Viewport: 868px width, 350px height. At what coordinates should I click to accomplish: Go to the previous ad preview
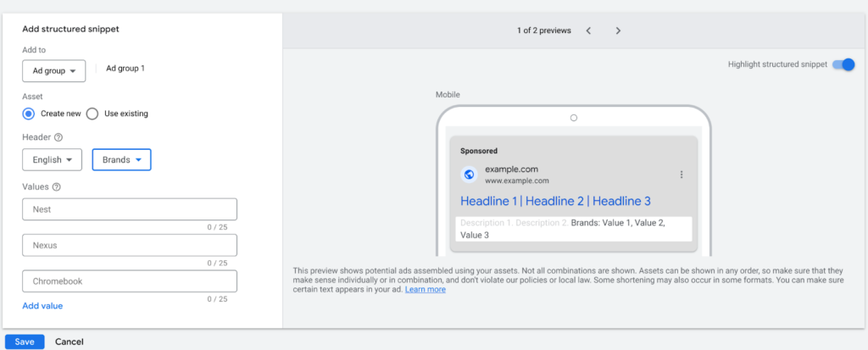click(588, 31)
